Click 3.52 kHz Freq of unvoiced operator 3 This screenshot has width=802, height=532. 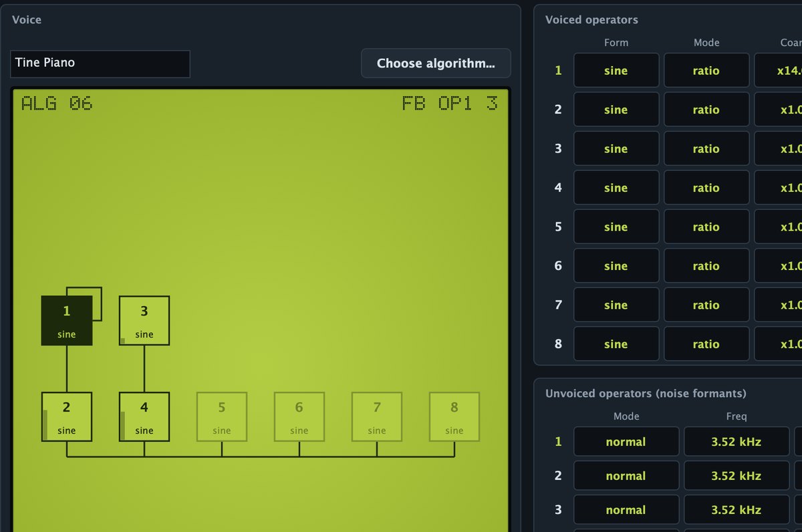tap(736, 510)
